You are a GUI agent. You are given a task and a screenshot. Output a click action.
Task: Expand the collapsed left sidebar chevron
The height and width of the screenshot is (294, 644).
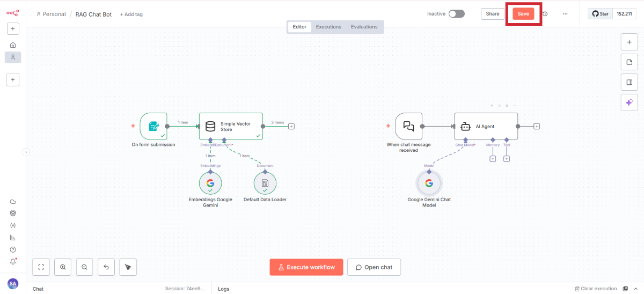[25, 152]
